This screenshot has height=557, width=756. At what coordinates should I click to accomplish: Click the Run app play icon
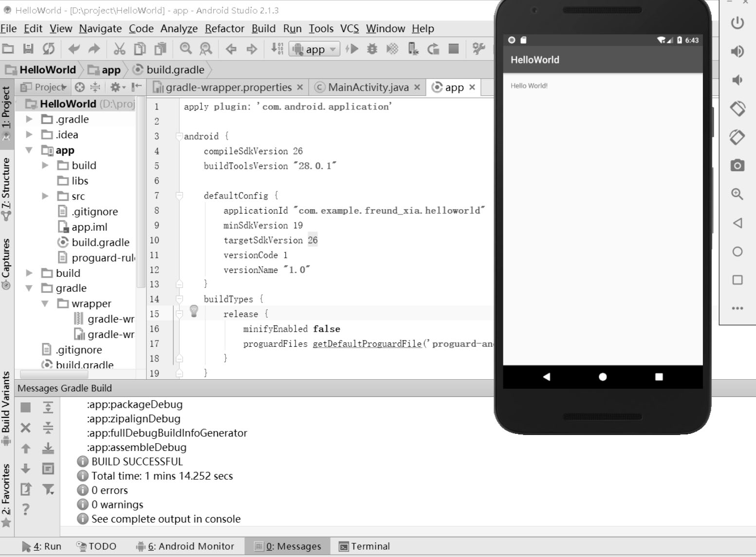pyautogui.click(x=352, y=49)
